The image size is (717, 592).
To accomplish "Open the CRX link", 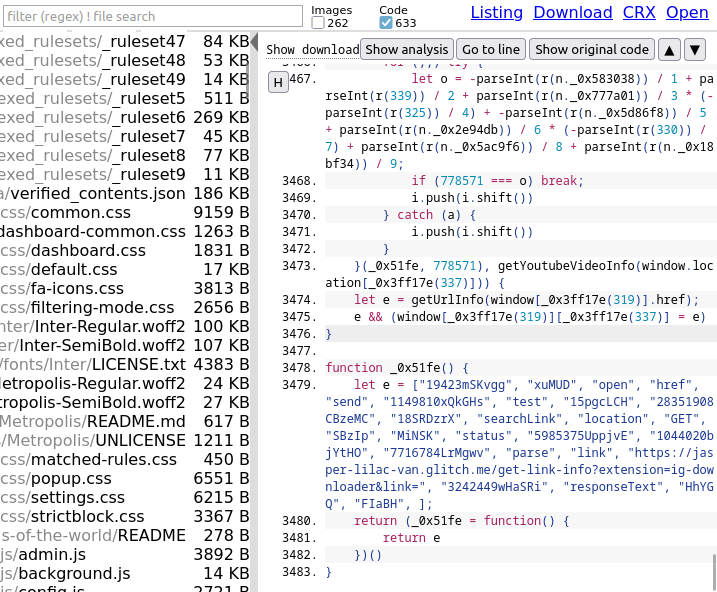I will coord(639,12).
